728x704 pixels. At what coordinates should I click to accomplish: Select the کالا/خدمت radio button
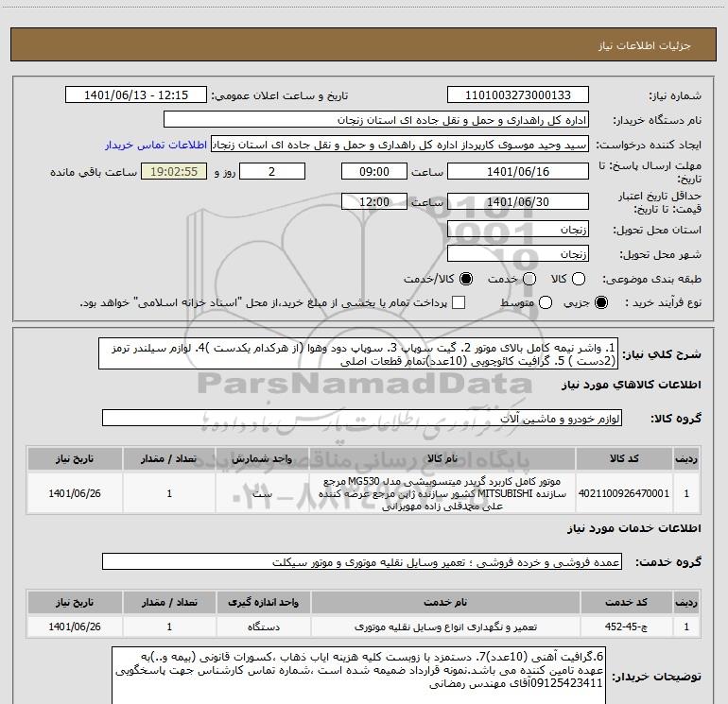pos(466,279)
